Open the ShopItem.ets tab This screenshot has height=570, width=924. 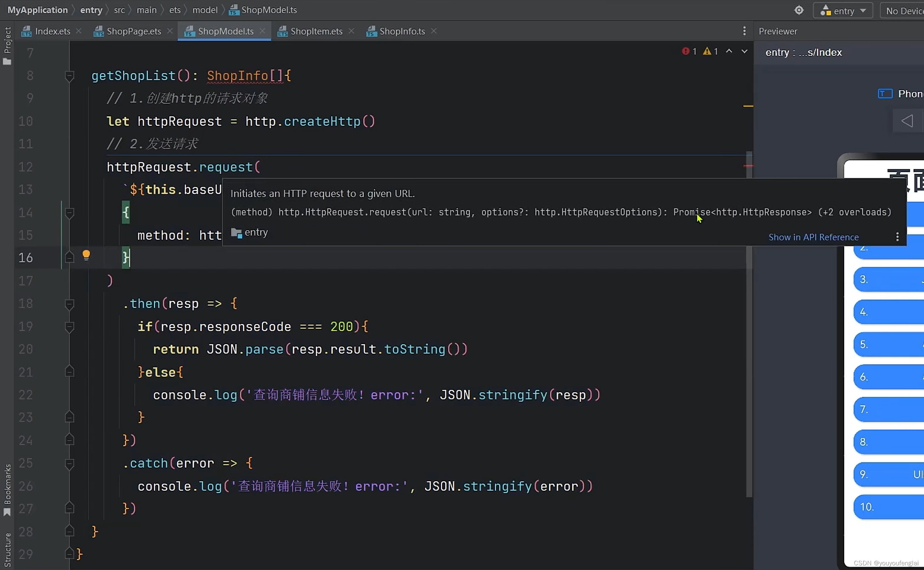pos(310,31)
